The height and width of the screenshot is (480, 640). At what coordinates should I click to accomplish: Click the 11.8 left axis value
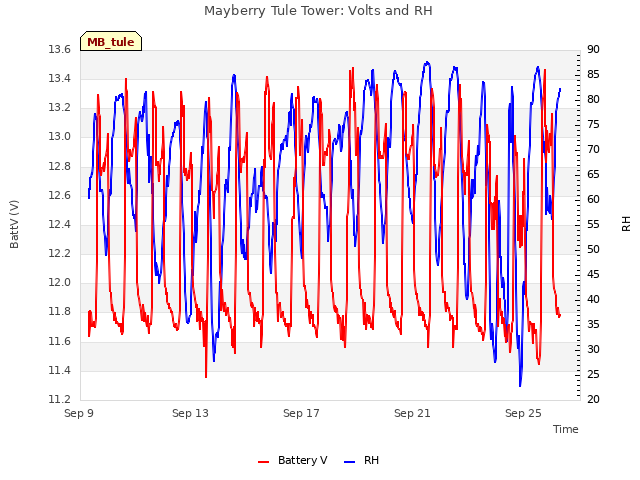[60, 312]
